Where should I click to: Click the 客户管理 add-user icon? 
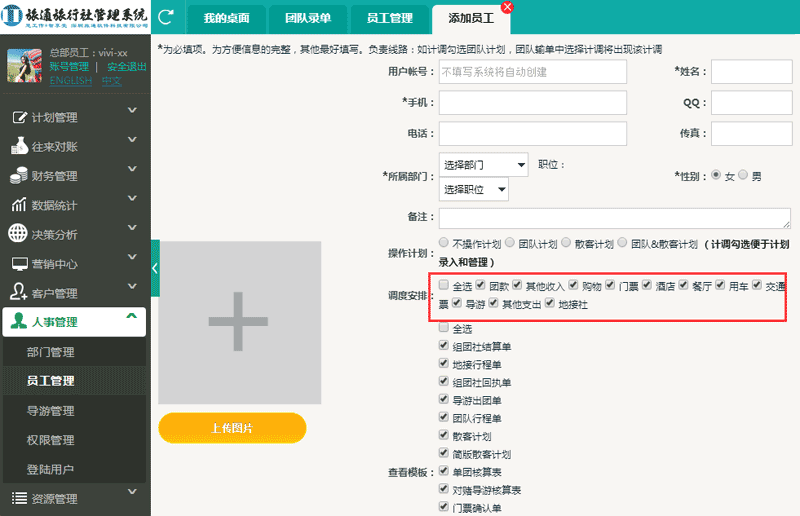pos(18,293)
